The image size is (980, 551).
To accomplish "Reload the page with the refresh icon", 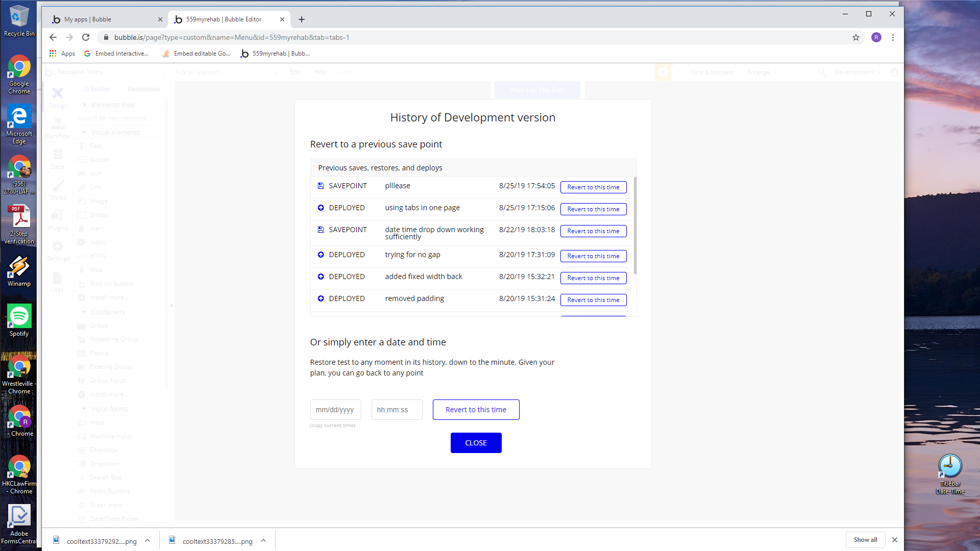I will point(86,37).
